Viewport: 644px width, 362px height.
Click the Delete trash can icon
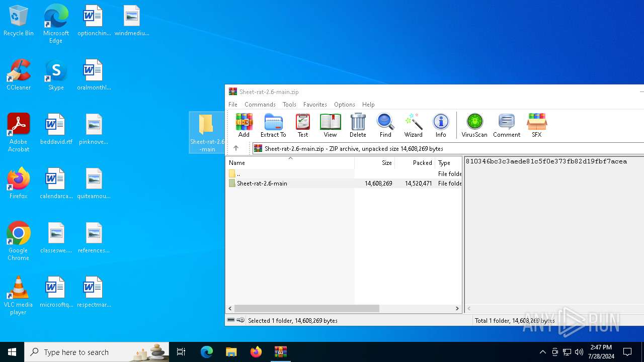[358, 125]
